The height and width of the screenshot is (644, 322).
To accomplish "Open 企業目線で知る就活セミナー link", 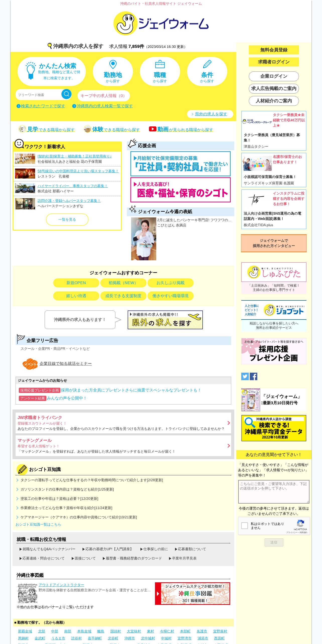I will [x=66, y=364].
